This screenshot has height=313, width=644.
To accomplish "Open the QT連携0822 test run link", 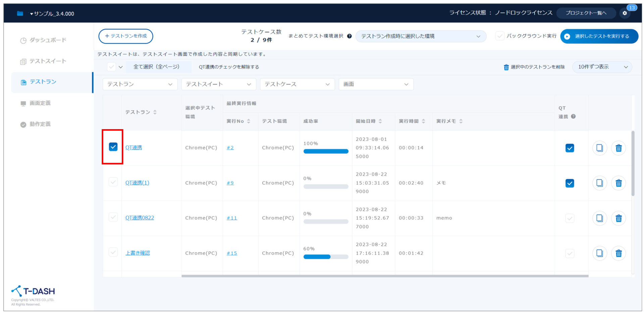I will click(x=140, y=218).
